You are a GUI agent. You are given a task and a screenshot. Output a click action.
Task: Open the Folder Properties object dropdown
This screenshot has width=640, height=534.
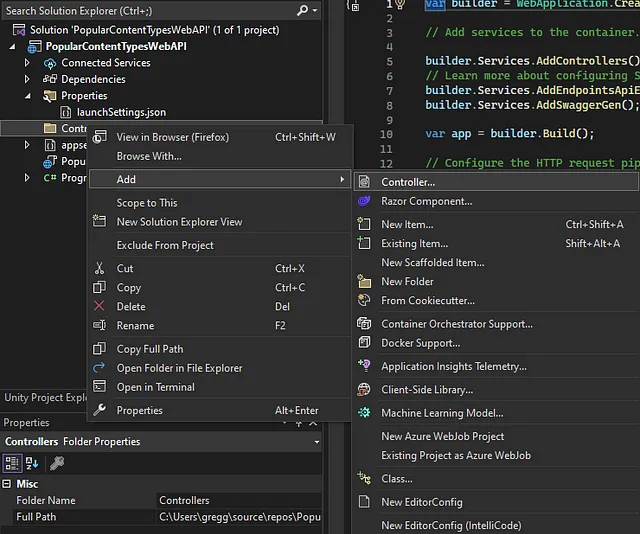(x=316, y=442)
